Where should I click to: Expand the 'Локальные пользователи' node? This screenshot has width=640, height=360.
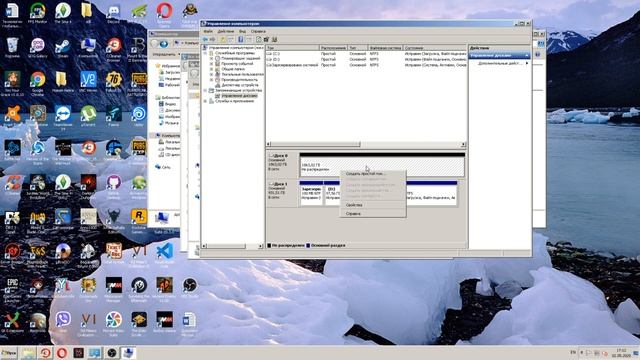(211, 74)
